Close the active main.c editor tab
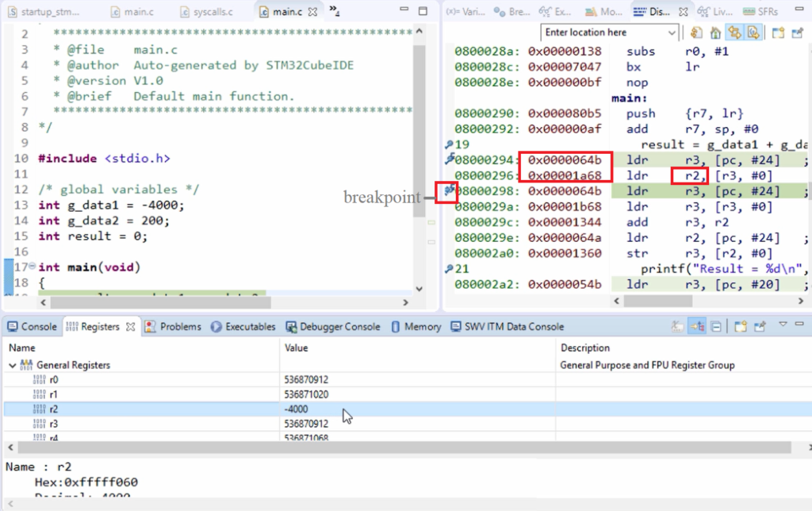 [x=312, y=11]
